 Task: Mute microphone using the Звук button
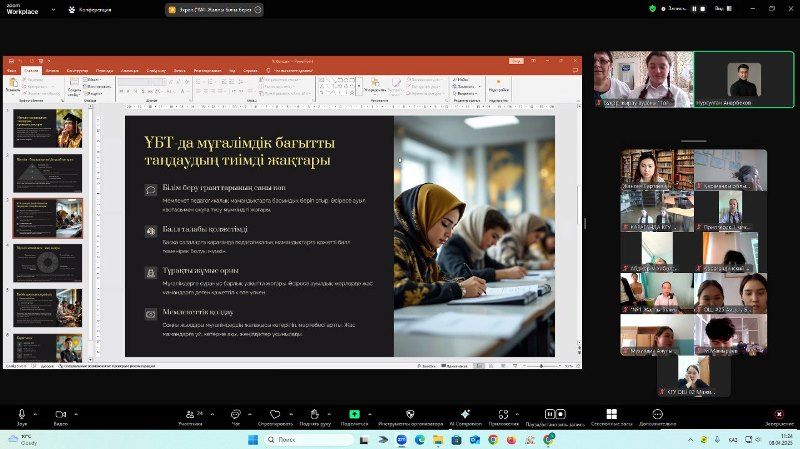22,414
